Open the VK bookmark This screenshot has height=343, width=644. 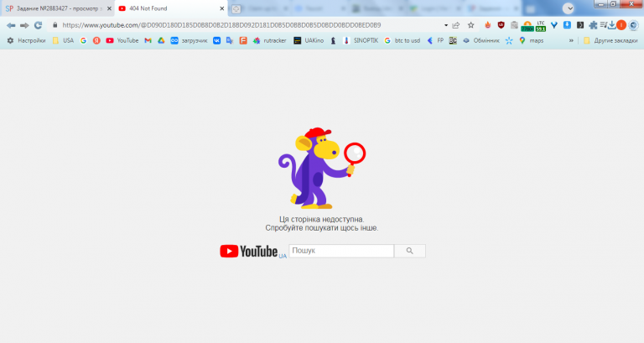[x=216, y=40]
